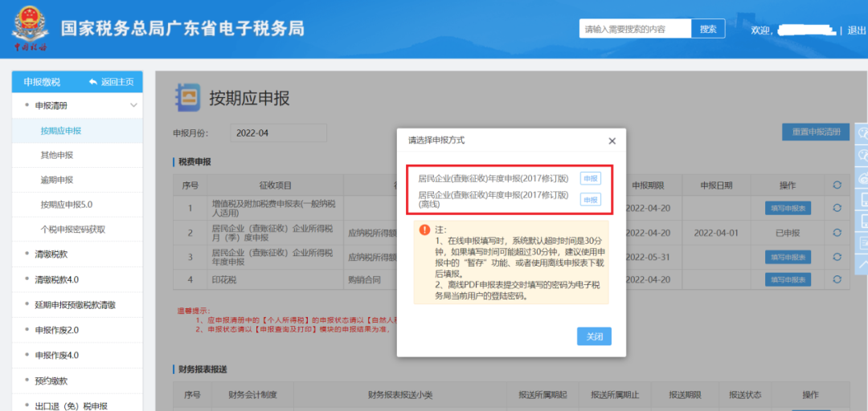Screen dimensions: 868x411
Task: Click the 退出 logout link
Action: click(857, 30)
